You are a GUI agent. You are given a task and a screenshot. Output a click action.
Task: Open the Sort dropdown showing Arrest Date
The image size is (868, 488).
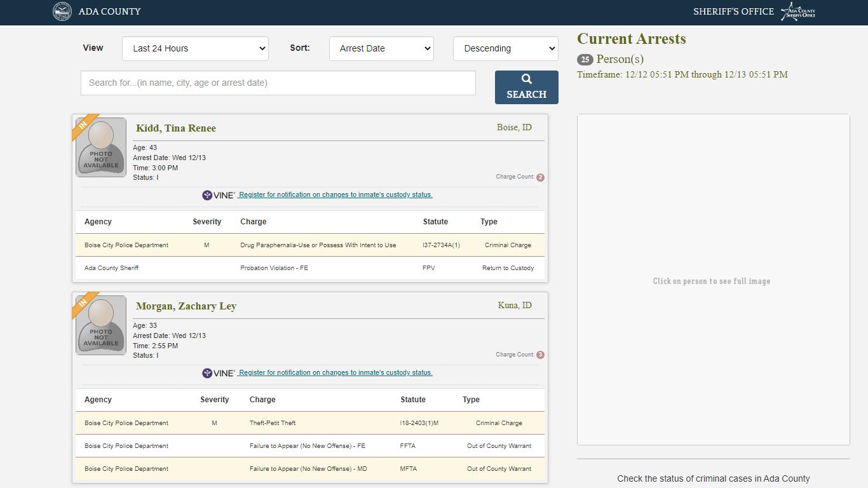pyautogui.click(x=381, y=48)
